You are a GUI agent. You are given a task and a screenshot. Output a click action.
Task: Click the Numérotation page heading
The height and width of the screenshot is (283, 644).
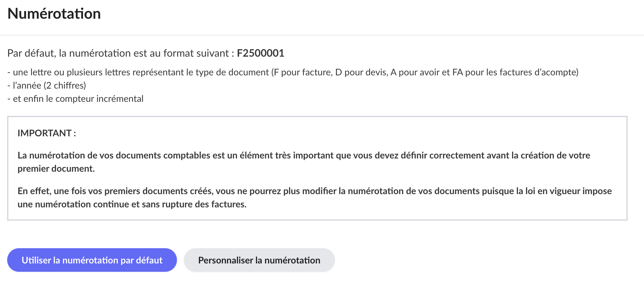pyautogui.click(x=54, y=14)
